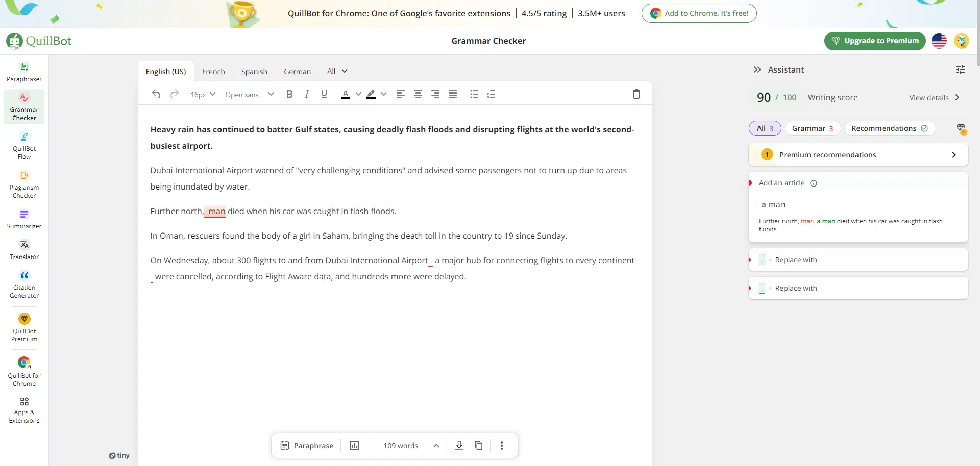Open the Paraphraser tool in sidebar
The width and height of the screenshot is (980, 466).
(24, 72)
